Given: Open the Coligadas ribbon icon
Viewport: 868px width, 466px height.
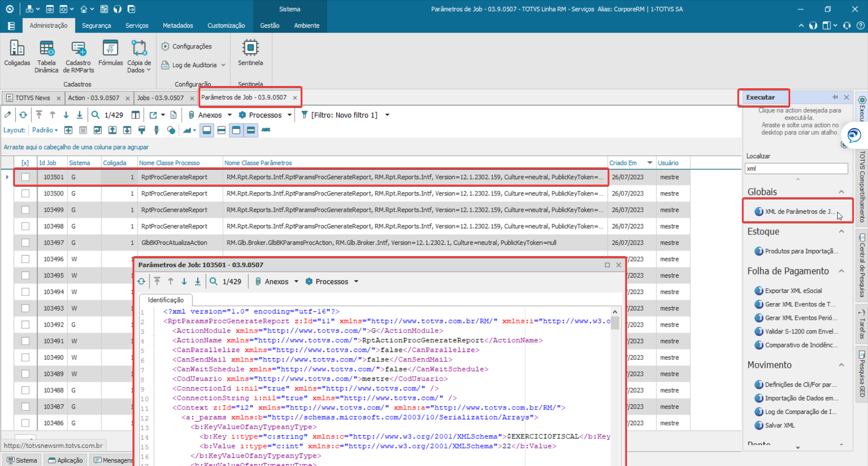Looking at the screenshot, I should click(x=17, y=53).
